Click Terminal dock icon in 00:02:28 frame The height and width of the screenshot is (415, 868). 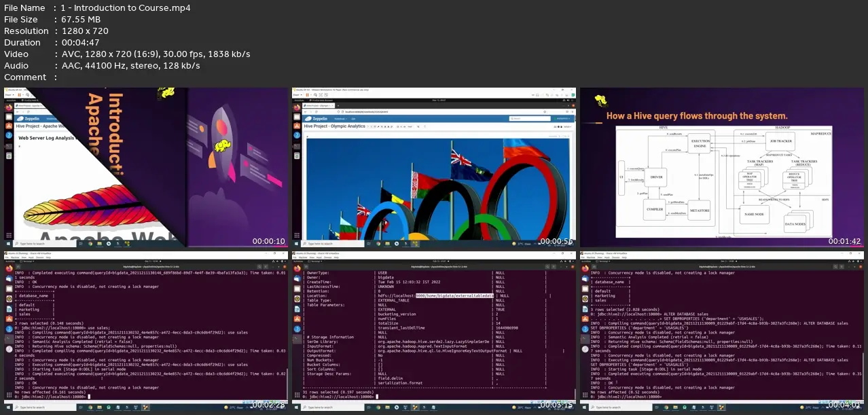(x=9, y=339)
